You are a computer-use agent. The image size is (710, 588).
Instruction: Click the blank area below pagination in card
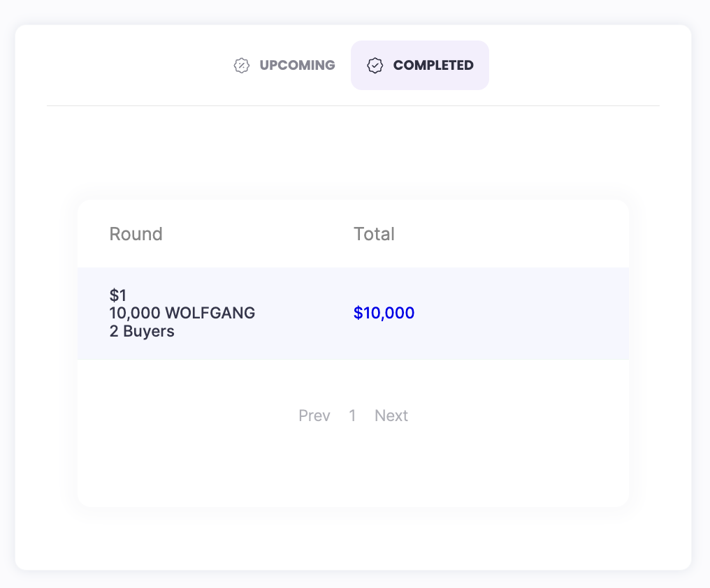point(353,468)
